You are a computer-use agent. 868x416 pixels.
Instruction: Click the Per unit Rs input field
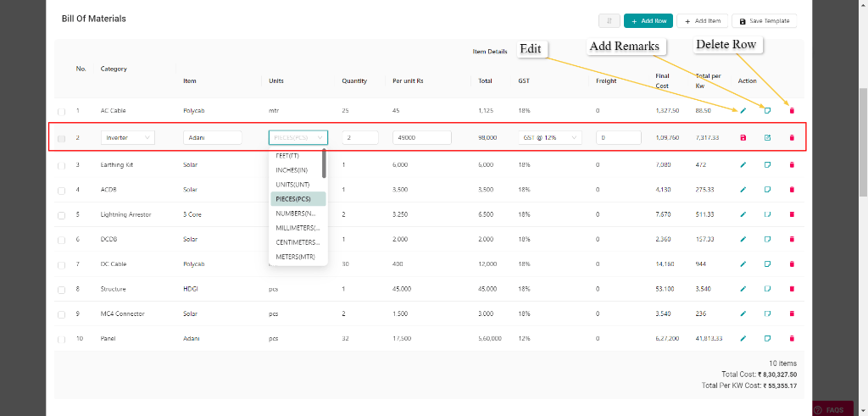pos(421,137)
